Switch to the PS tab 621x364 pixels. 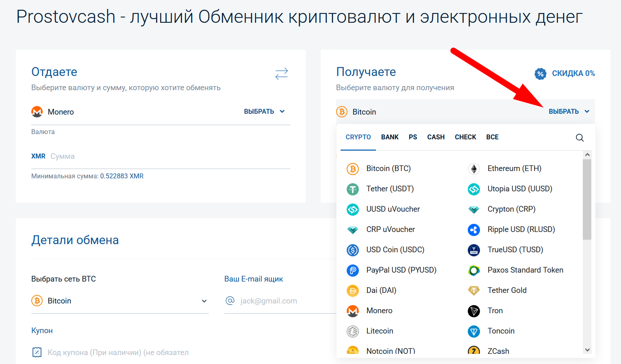(x=413, y=137)
